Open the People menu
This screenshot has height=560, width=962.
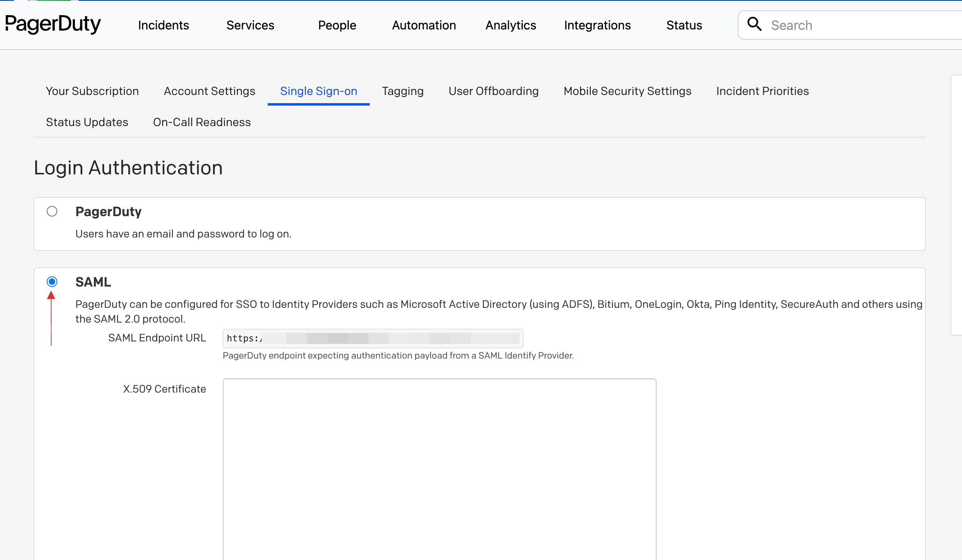point(337,25)
